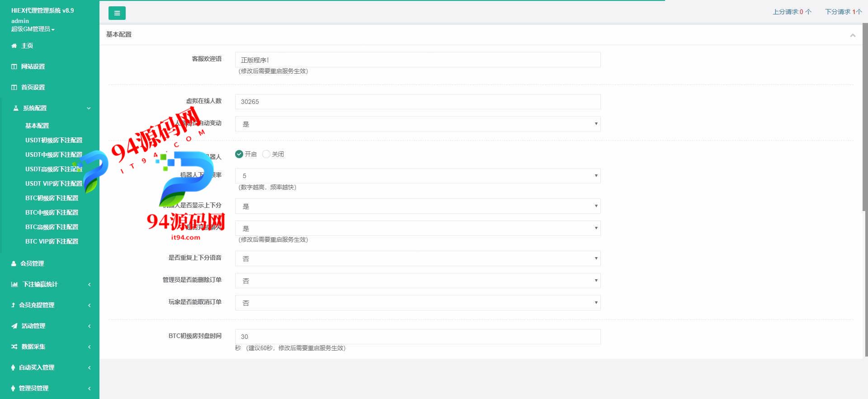The image size is (868, 399).
Task: Open BTC高级房下注配置 submenu item
Action: coord(52,227)
